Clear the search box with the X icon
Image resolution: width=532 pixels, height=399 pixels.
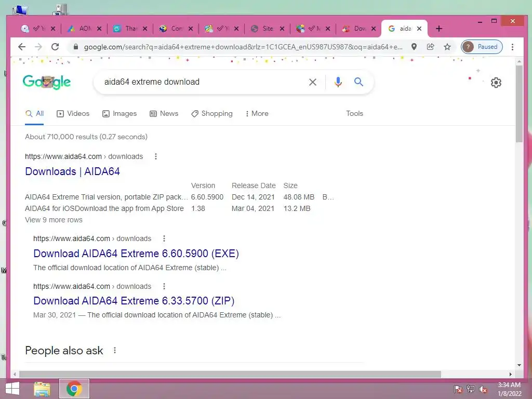pos(312,82)
